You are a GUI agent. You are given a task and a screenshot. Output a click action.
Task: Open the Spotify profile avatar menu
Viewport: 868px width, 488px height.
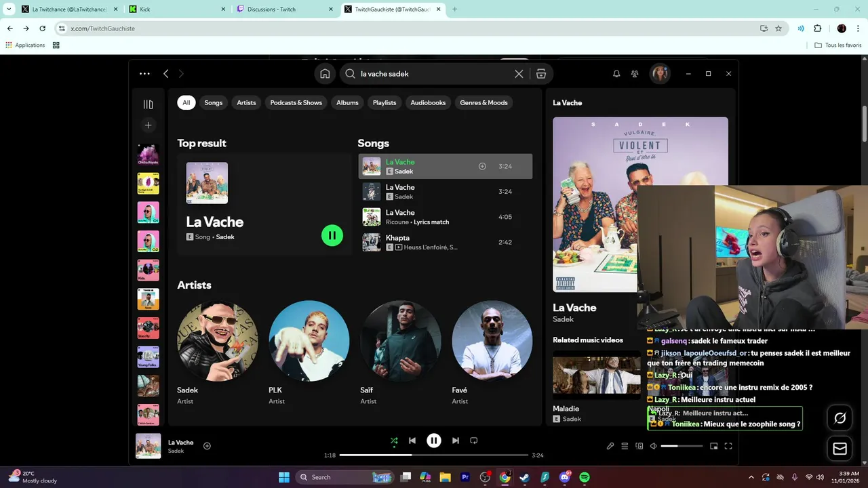click(x=660, y=74)
